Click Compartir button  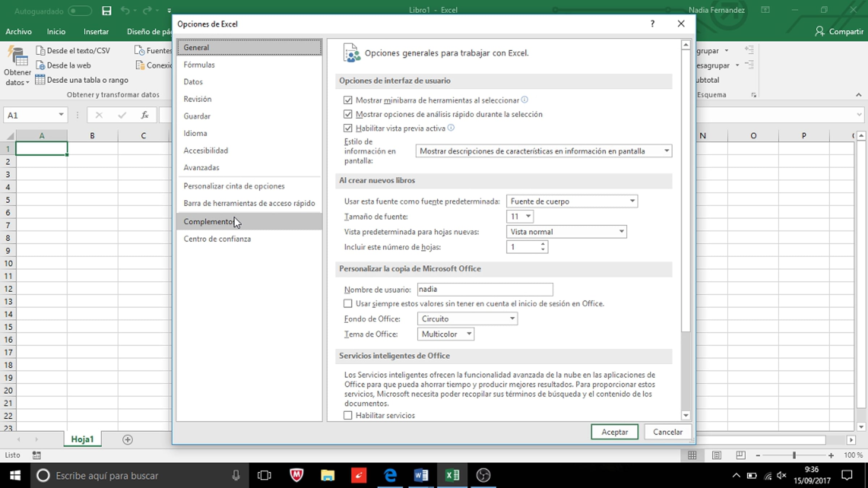[839, 31]
